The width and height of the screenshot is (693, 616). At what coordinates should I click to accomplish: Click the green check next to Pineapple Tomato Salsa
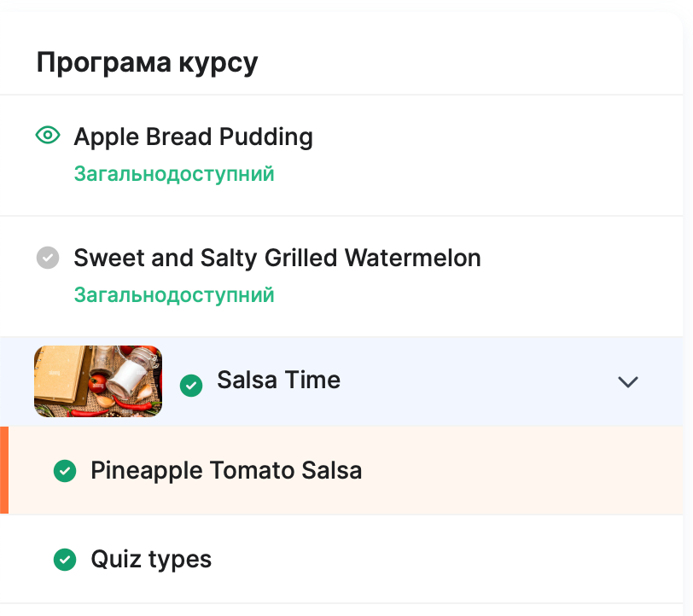(x=65, y=470)
